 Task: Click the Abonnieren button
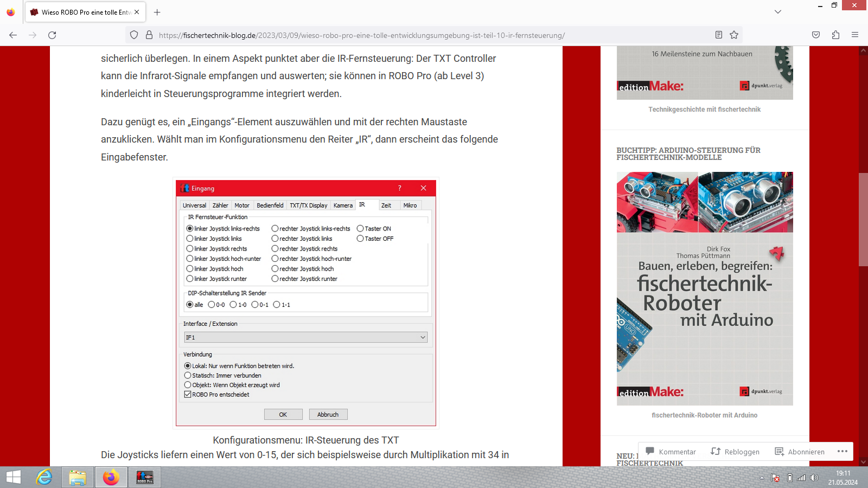pos(800,452)
